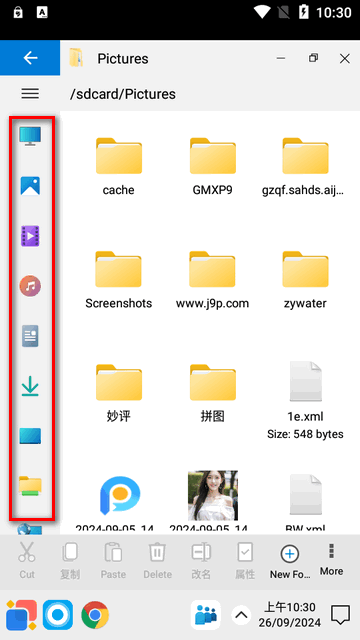Click the Size: 548 bytes text
Image resolution: width=360 pixels, height=640 pixels.
[x=305, y=433]
